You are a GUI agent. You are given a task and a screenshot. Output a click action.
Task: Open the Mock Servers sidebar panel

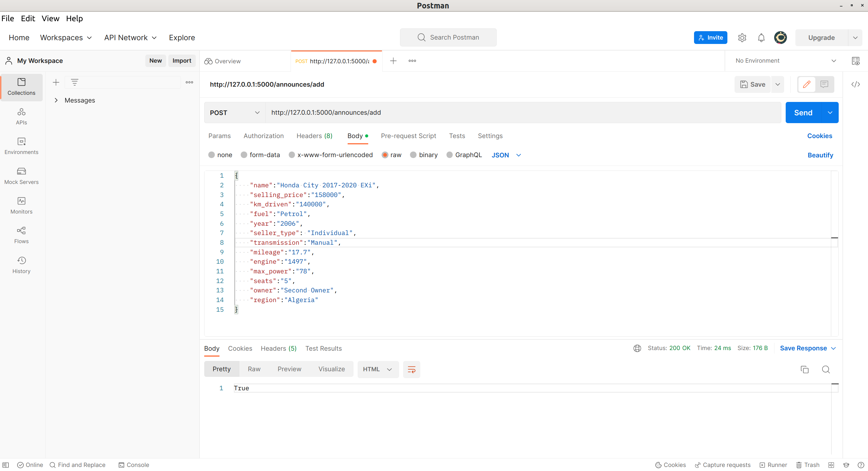21,175
